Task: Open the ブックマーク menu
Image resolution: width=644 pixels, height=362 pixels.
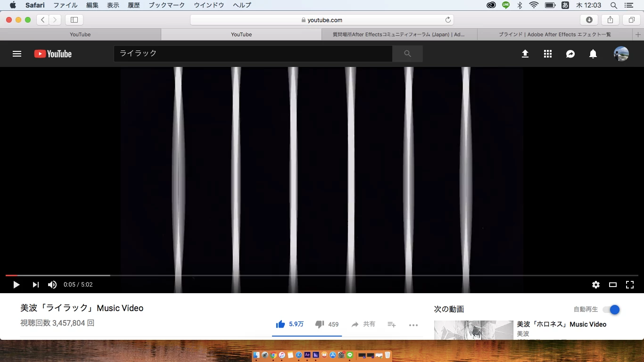Action: coord(167,5)
